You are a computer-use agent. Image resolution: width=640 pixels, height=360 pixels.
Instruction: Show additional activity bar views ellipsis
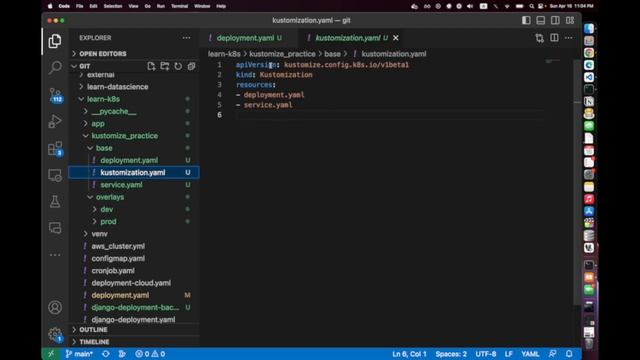55,255
